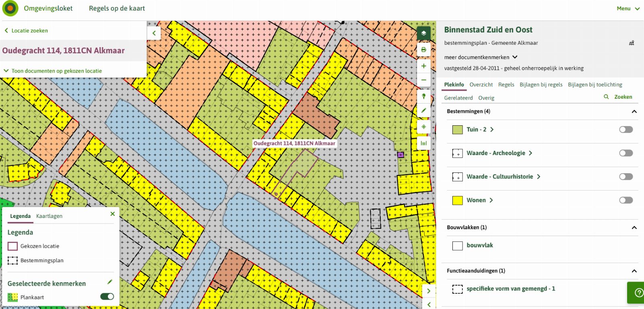This screenshot has height=309, width=644.
Task: Print the map with the printer icon
Action: pyautogui.click(x=423, y=50)
